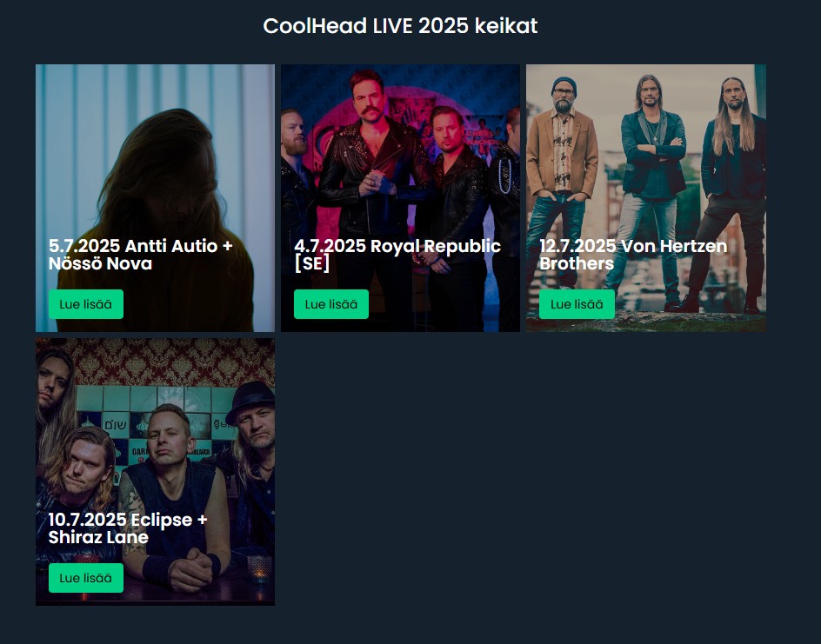Click Lue lisää under Eclipse + Shiraz Lane
This screenshot has width=821, height=644.
point(86,578)
